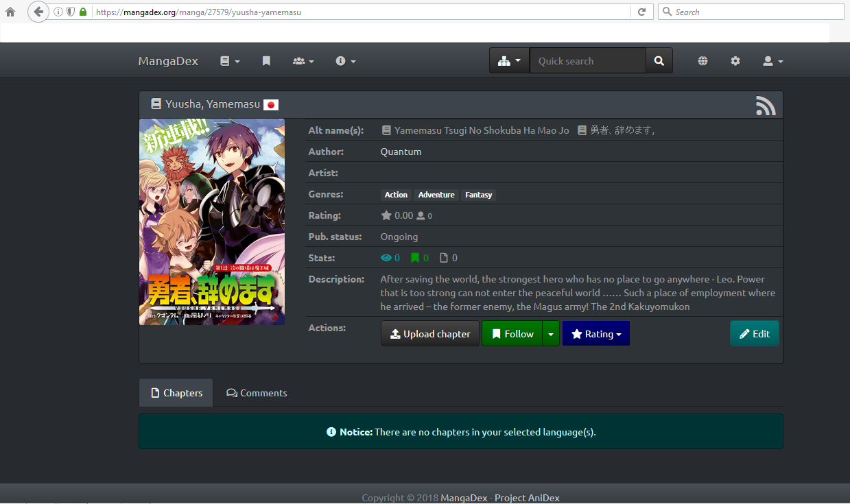Switch to the Comments tab
Image resolution: width=850 pixels, height=504 pixels.
coord(257,392)
